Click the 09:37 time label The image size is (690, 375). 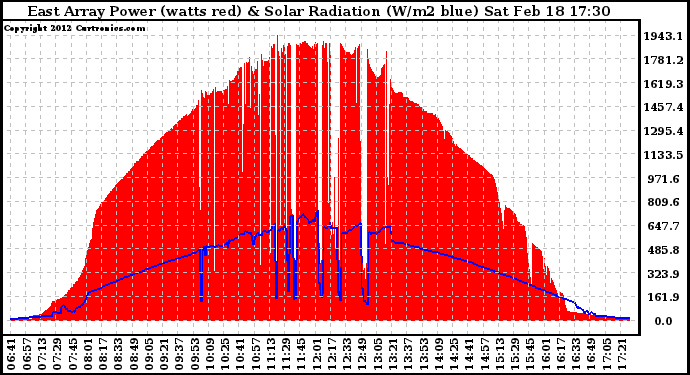point(179,354)
